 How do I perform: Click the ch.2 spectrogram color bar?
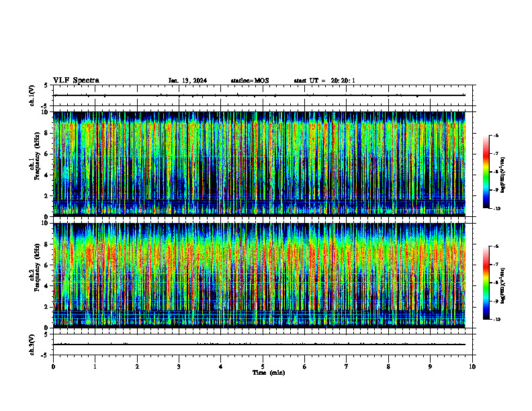(x=486, y=283)
